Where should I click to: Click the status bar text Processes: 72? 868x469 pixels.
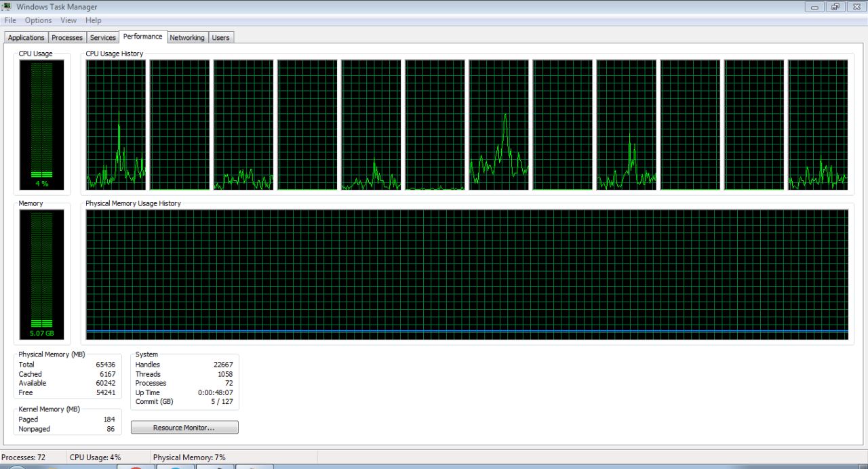[x=23, y=457]
